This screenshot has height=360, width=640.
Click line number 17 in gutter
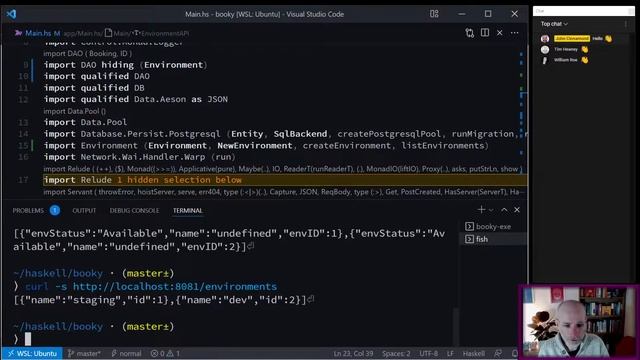click(x=23, y=180)
